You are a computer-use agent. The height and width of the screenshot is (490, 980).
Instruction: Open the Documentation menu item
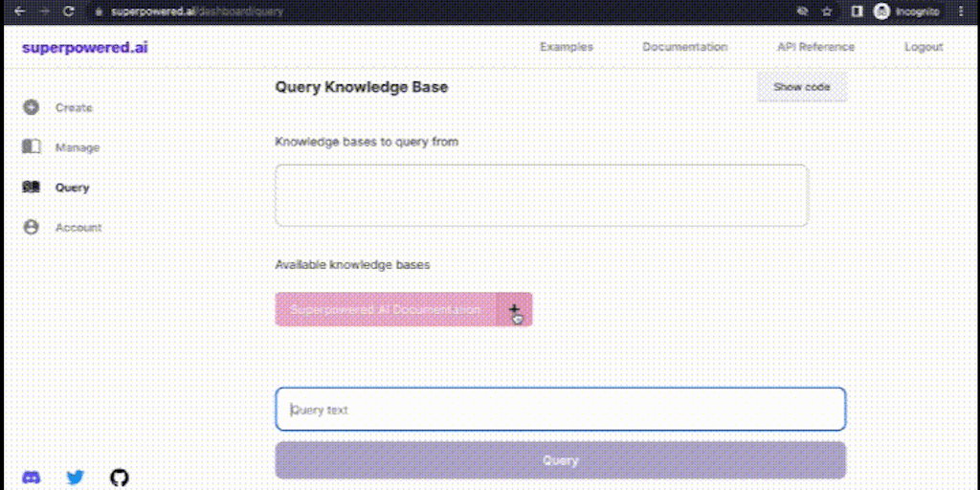[684, 47]
